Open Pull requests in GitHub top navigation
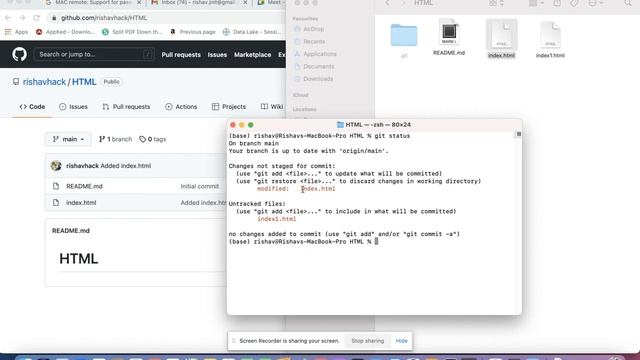640x360 pixels. 181,55
